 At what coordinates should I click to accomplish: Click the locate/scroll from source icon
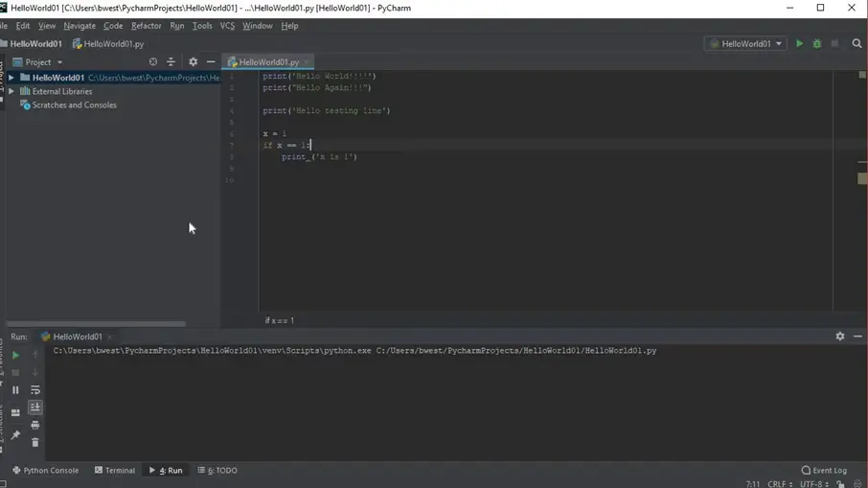[152, 62]
